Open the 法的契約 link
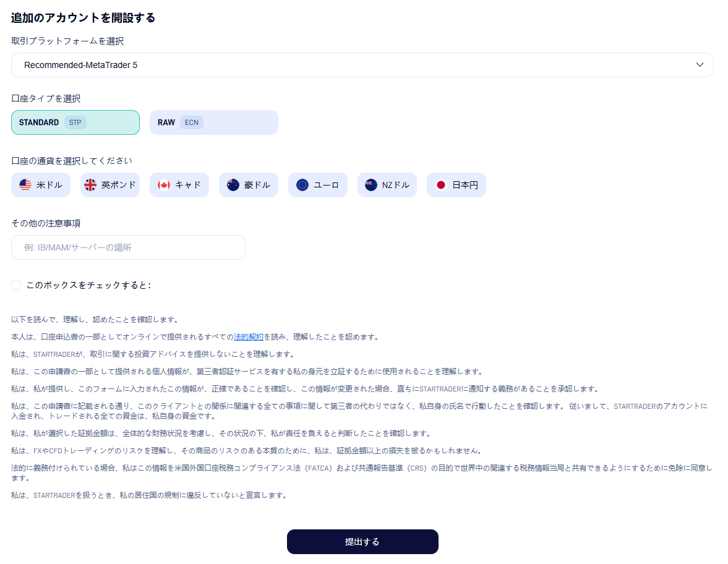The width and height of the screenshot is (728, 564). (x=249, y=337)
